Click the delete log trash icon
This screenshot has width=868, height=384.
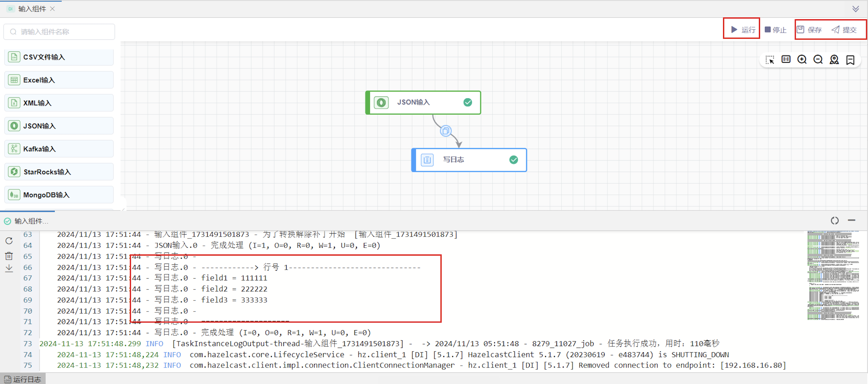(x=9, y=256)
